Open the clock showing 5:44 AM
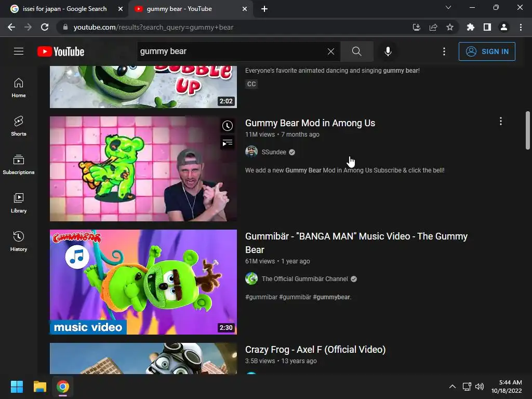The height and width of the screenshot is (399, 532). [x=507, y=387]
